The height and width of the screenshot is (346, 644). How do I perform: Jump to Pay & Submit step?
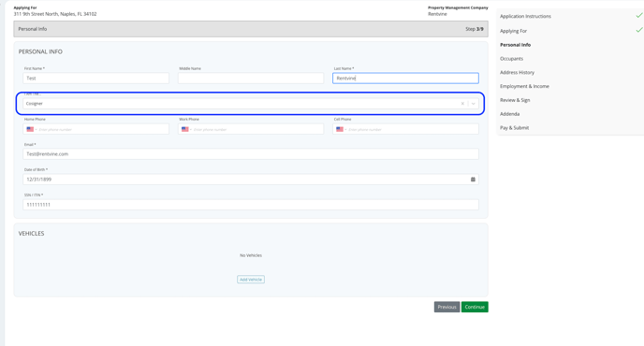[x=514, y=128]
